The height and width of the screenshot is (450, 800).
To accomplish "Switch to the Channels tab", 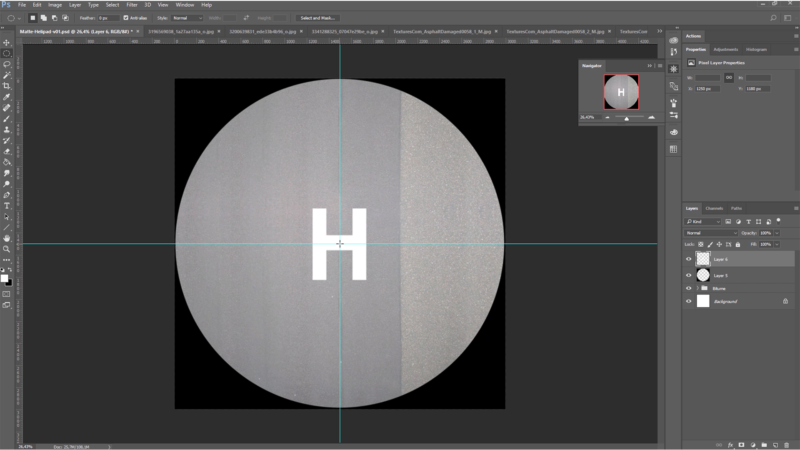I will pos(714,208).
